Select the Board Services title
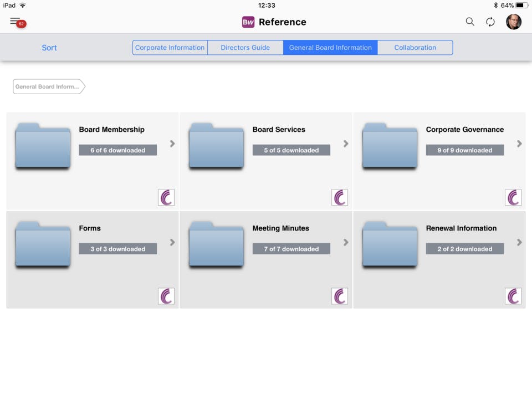 click(279, 130)
